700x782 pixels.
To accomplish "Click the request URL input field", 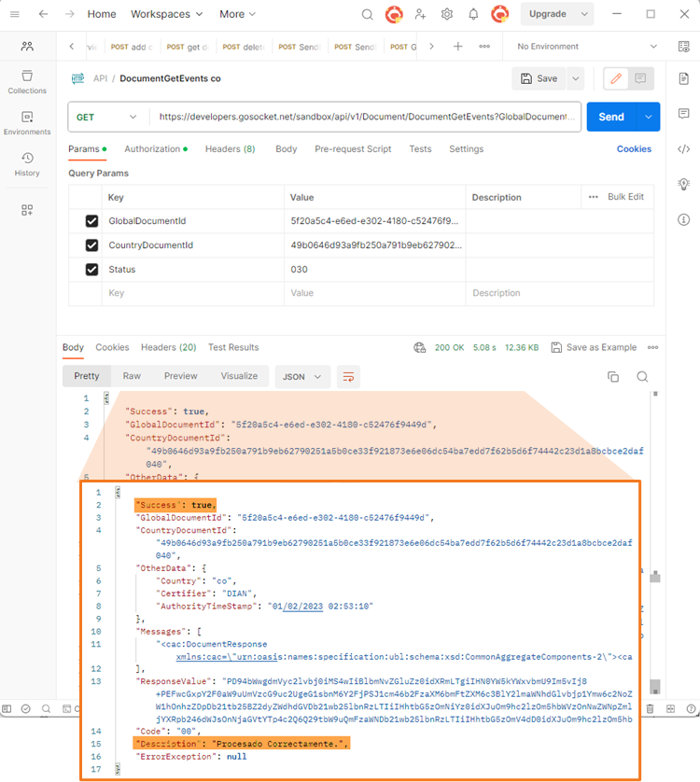I will [x=366, y=117].
